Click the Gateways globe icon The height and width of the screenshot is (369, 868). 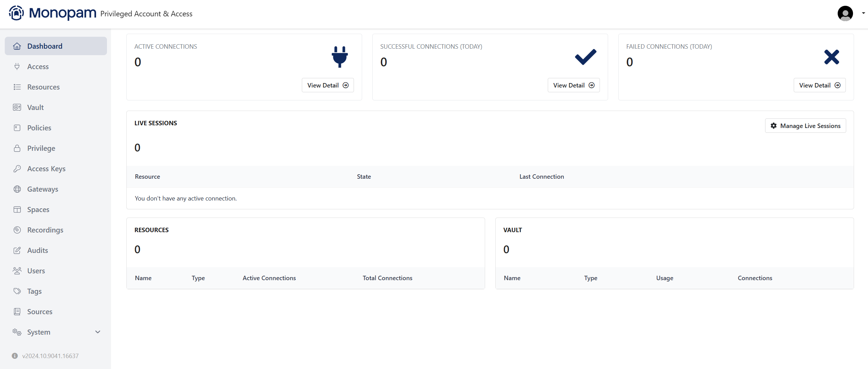17,189
